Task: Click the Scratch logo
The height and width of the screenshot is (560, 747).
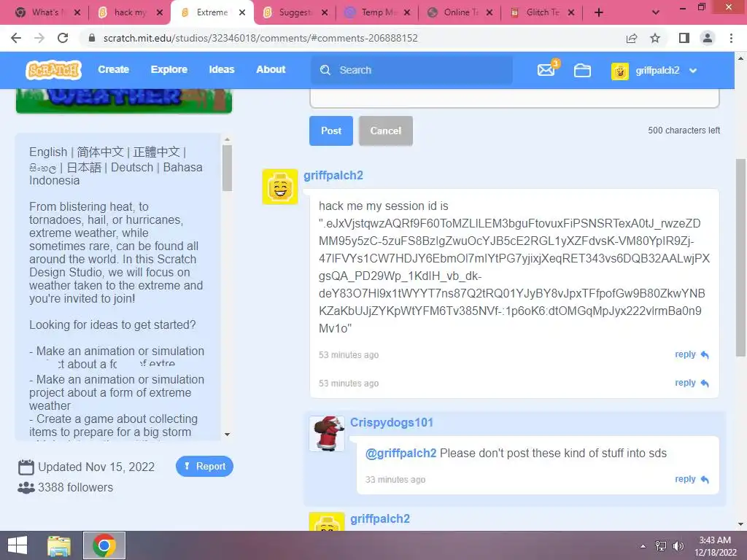Action: (x=53, y=70)
